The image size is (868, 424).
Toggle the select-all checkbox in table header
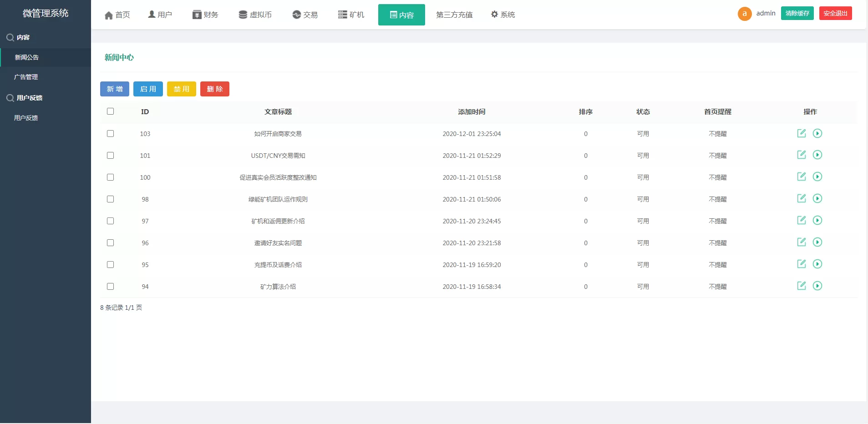coord(110,111)
